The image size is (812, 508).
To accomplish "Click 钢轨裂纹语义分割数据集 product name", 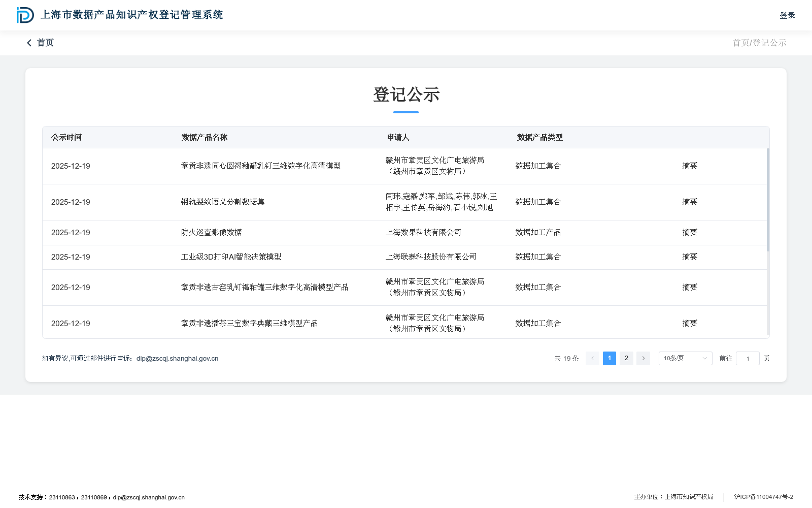I will tap(223, 202).
